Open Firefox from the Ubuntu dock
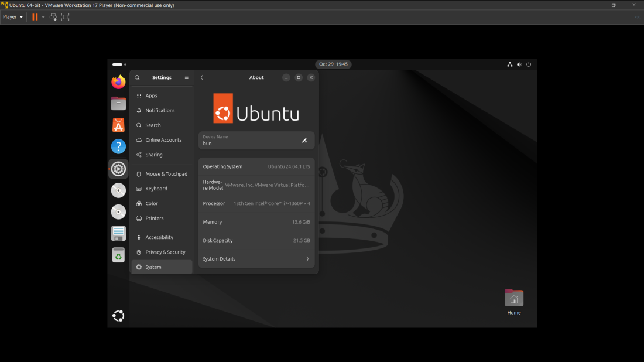This screenshot has height=362, width=644. (x=118, y=82)
